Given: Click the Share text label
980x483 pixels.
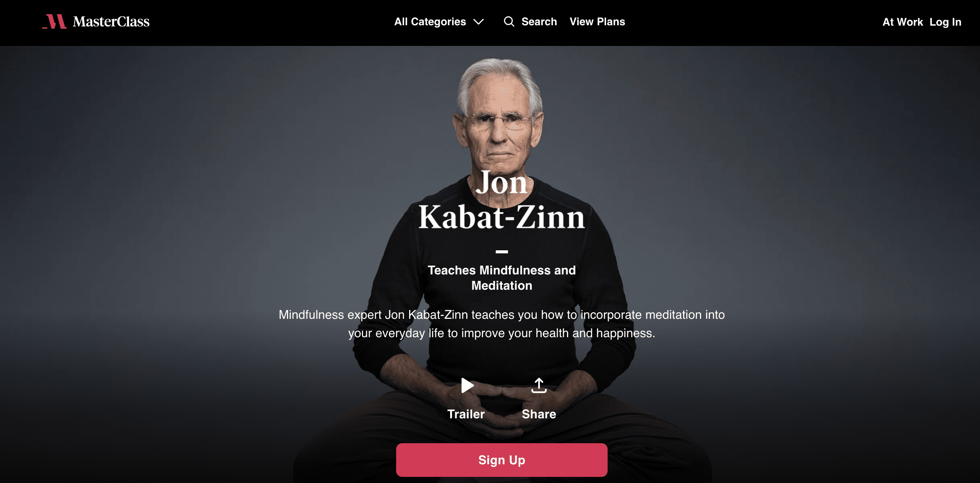Looking at the screenshot, I should pos(539,414).
